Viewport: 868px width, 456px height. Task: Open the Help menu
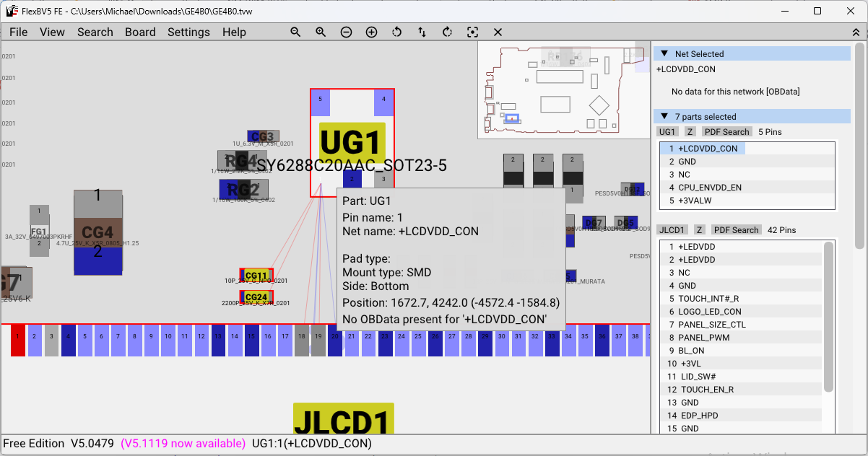[x=234, y=32]
